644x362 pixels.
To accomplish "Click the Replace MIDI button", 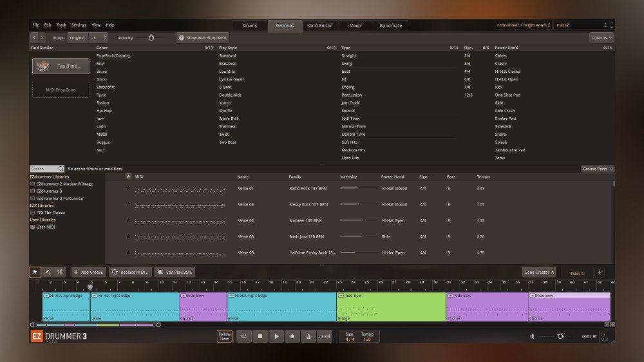I will pos(130,272).
